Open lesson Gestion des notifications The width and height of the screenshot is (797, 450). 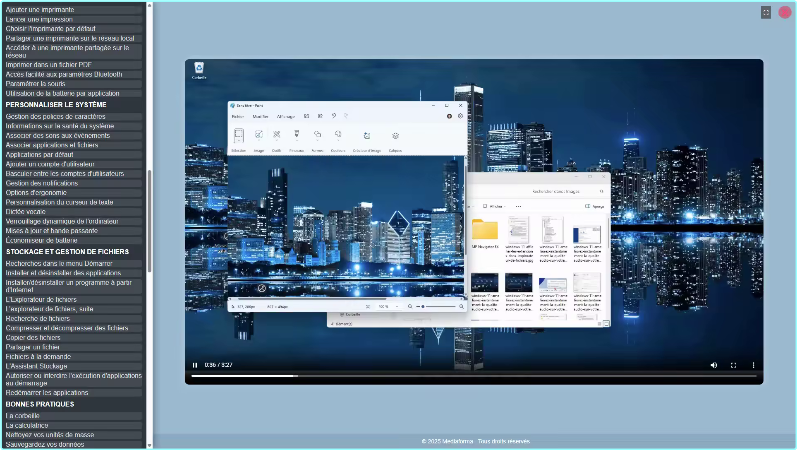pyautogui.click(x=73, y=183)
